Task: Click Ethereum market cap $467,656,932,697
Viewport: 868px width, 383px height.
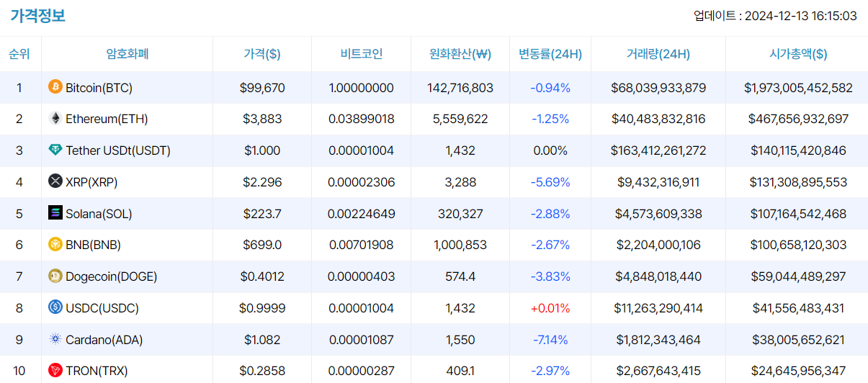Action: [x=798, y=119]
